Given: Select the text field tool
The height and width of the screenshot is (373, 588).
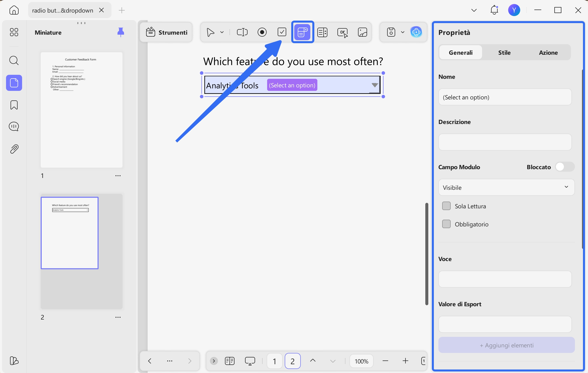Looking at the screenshot, I should coord(242,32).
